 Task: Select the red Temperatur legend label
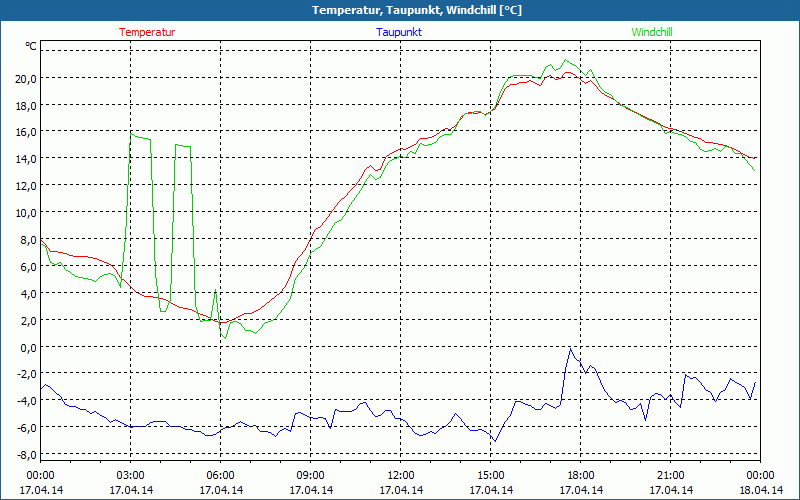pyautogui.click(x=147, y=32)
